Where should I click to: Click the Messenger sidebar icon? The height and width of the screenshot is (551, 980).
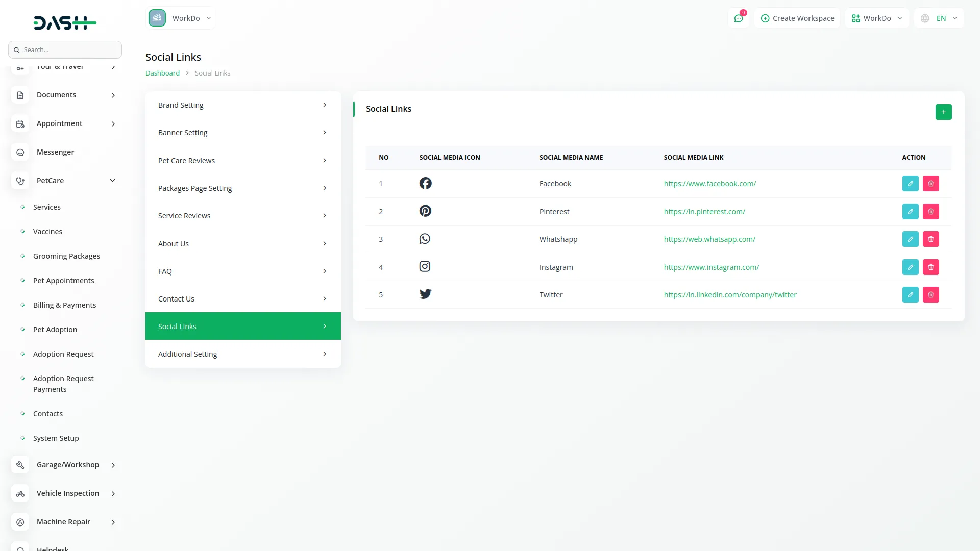(20, 152)
